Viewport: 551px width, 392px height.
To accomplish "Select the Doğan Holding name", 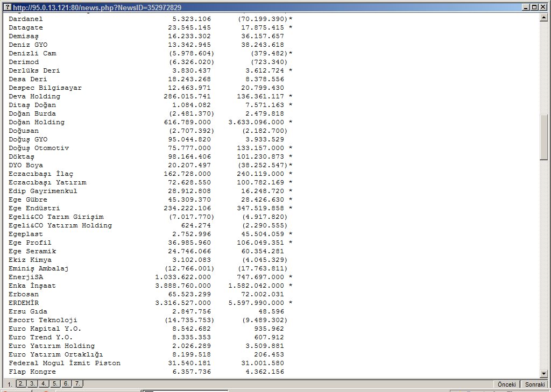I will [37, 122].
